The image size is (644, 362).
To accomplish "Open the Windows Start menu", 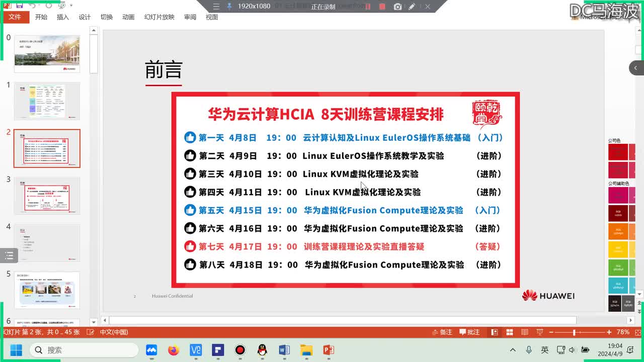I will point(16,350).
